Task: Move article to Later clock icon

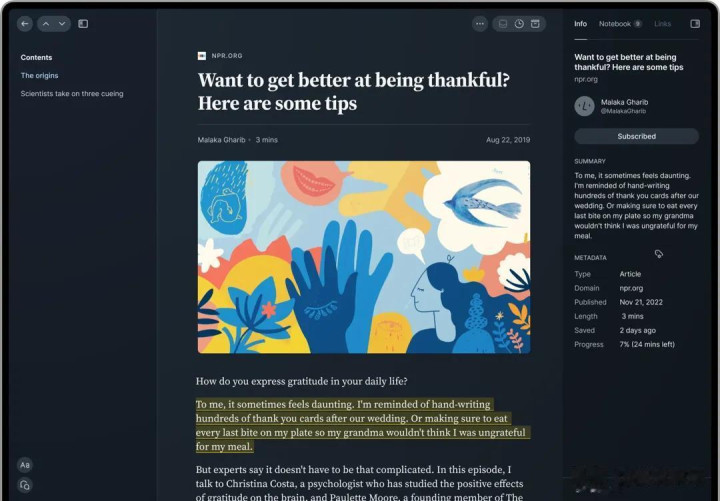Action: 519,24
